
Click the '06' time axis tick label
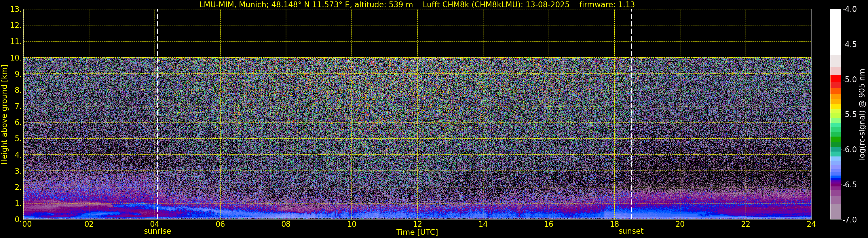tap(220, 224)
